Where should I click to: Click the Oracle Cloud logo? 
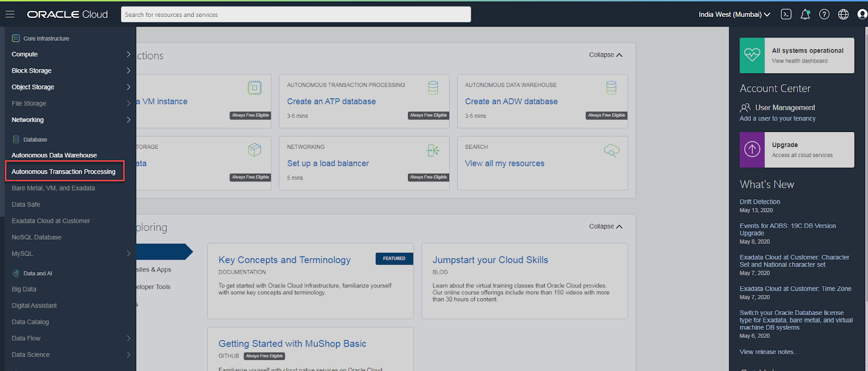pyautogui.click(x=67, y=15)
